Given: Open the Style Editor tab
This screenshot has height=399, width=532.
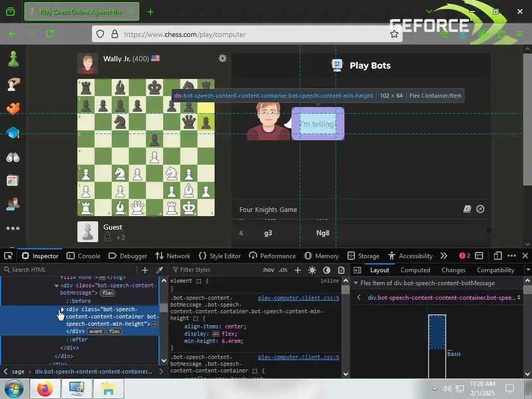Looking at the screenshot, I should pyautogui.click(x=220, y=256).
